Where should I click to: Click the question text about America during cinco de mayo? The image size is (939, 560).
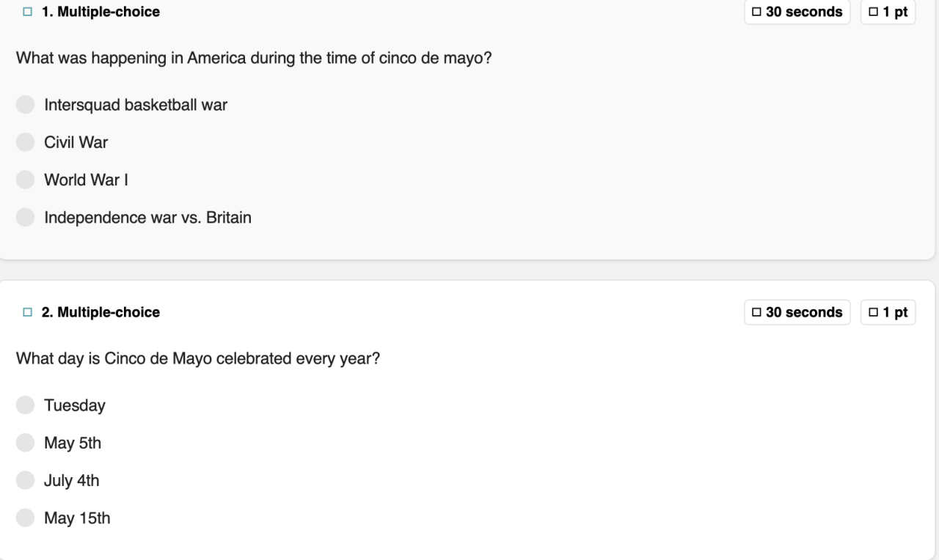coord(254,57)
